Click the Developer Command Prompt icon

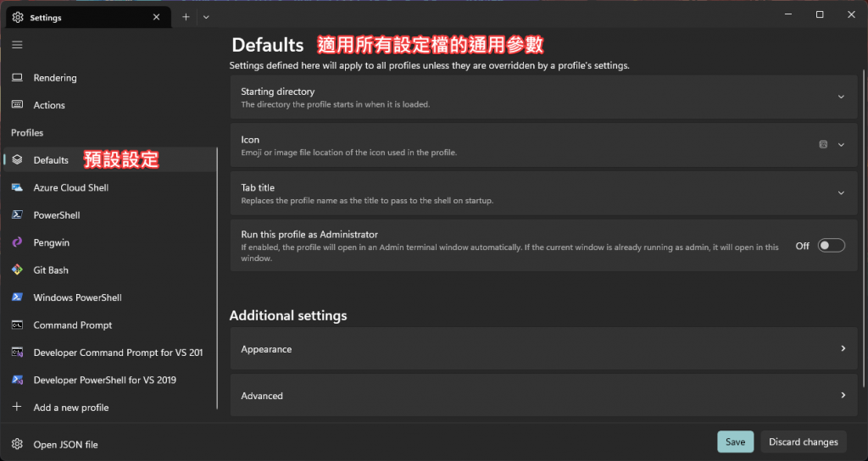[x=17, y=352]
